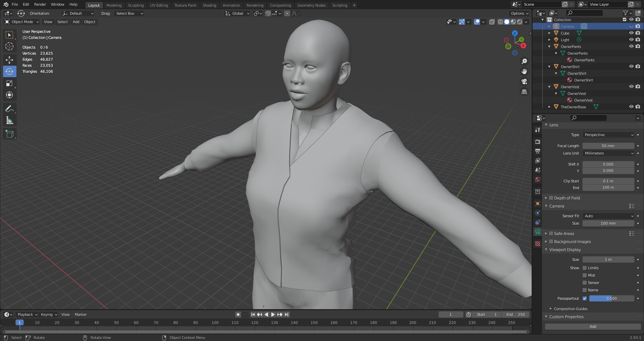644x341 pixels.
Task: Activate the Move tool
Action: point(10,60)
